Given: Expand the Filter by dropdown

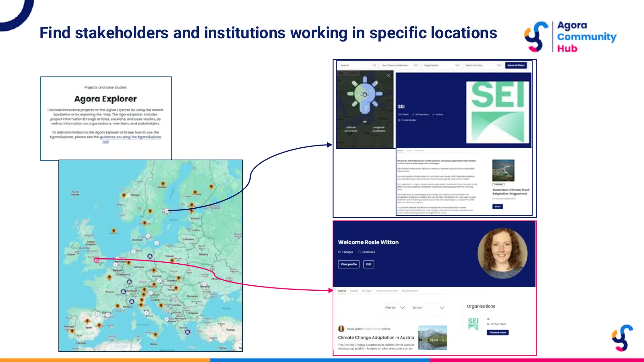Looking at the screenshot, I should click(x=395, y=308).
